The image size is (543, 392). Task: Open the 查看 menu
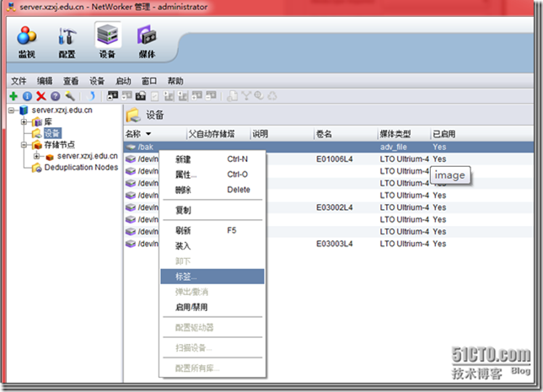[71, 81]
